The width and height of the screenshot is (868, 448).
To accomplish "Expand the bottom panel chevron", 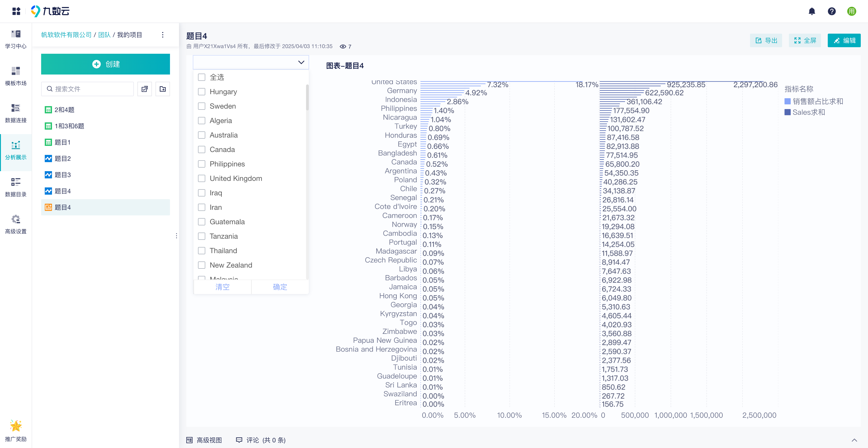I will 854,440.
